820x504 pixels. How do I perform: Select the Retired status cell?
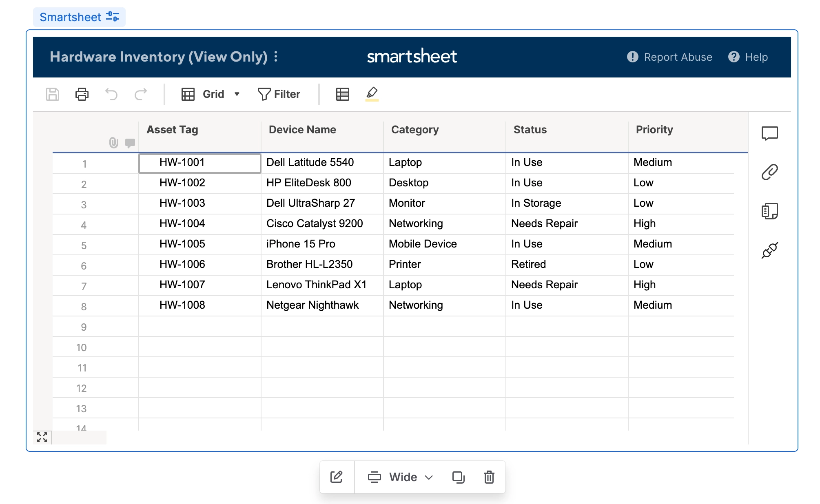567,265
